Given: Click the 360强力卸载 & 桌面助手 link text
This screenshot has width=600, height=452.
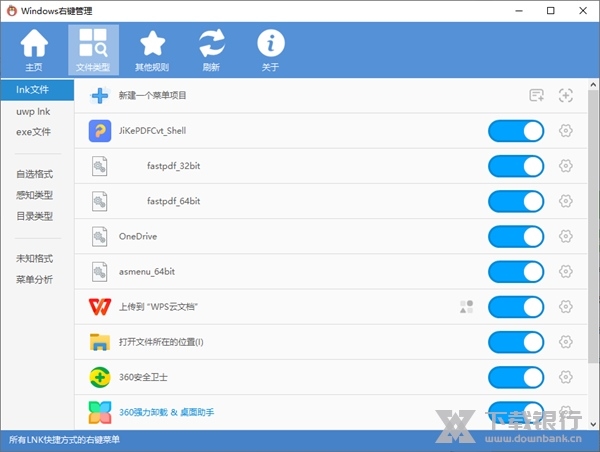Looking at the screenshot, I should [x=166, y=412].
